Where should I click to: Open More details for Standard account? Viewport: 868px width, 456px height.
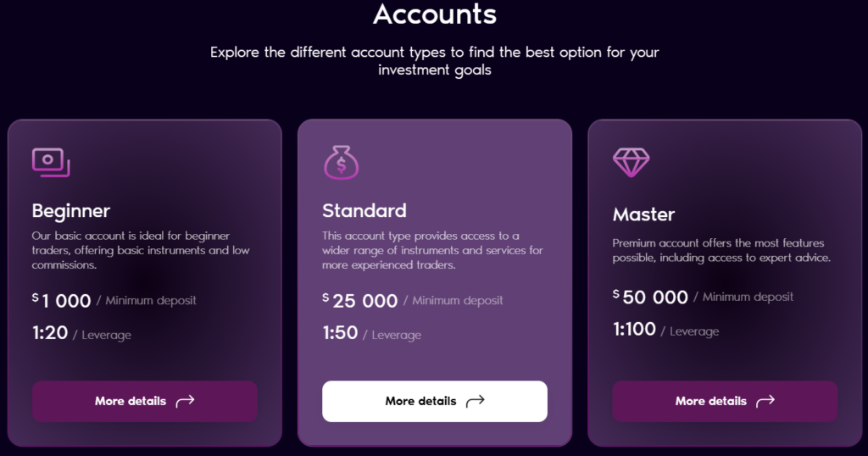(434, 401)
